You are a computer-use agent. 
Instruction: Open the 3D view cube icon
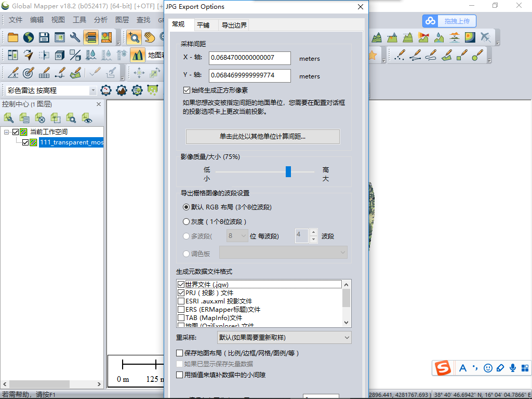[x=60, y=55]
